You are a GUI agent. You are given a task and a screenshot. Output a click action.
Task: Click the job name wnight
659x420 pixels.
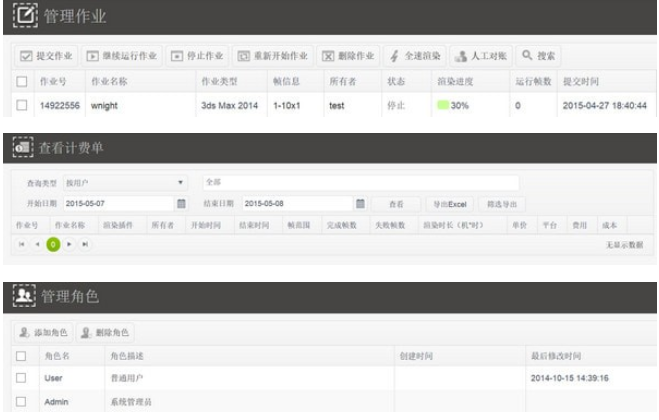tap(104, 106)
